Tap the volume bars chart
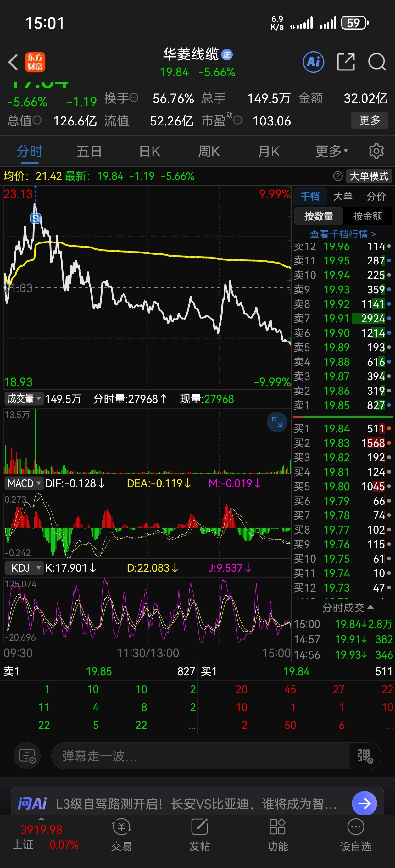 (x=147, y=442)
